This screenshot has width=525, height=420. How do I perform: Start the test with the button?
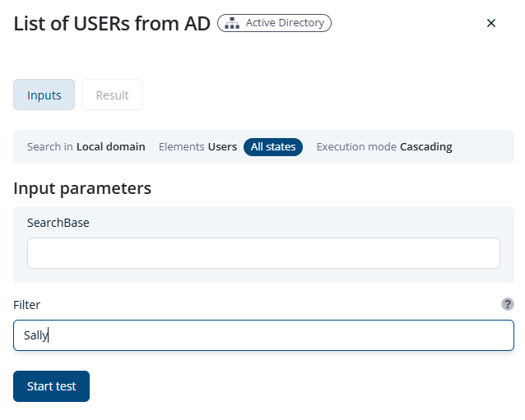(51, 386)
